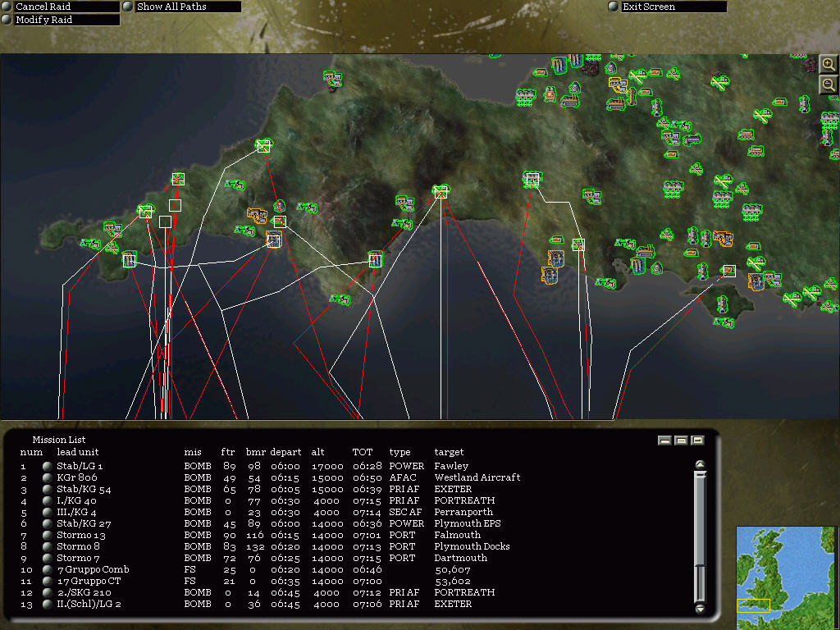Viewport: 840px width, 630px height.
Task: Click the "Plymouth Docks" target cell
Action: pyautogui.click(x=472, y=546)
